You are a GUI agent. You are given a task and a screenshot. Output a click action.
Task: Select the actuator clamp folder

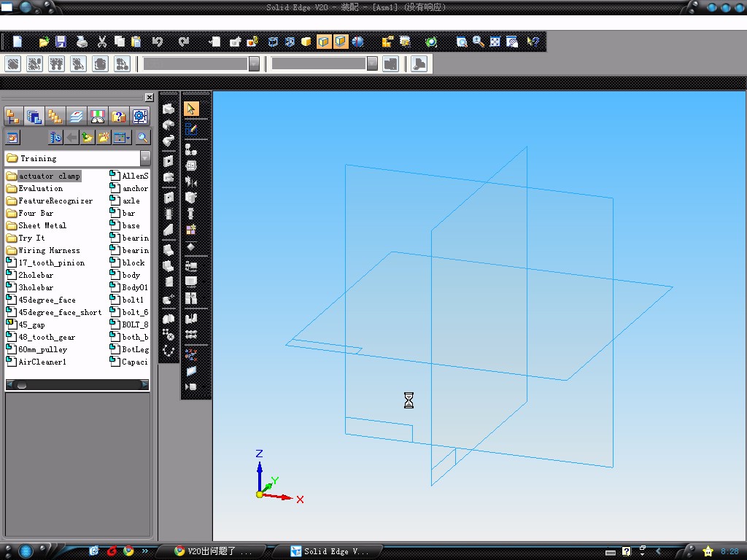(43, 176)
